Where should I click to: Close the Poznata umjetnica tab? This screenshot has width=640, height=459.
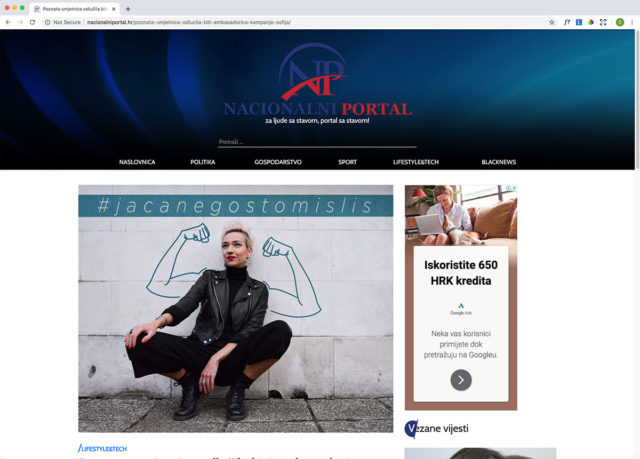pos(113,9)
